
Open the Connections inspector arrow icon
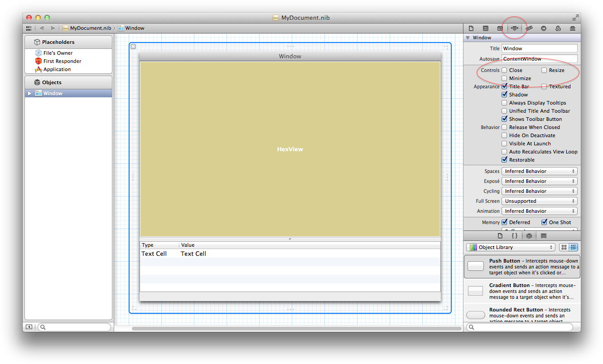544,28
